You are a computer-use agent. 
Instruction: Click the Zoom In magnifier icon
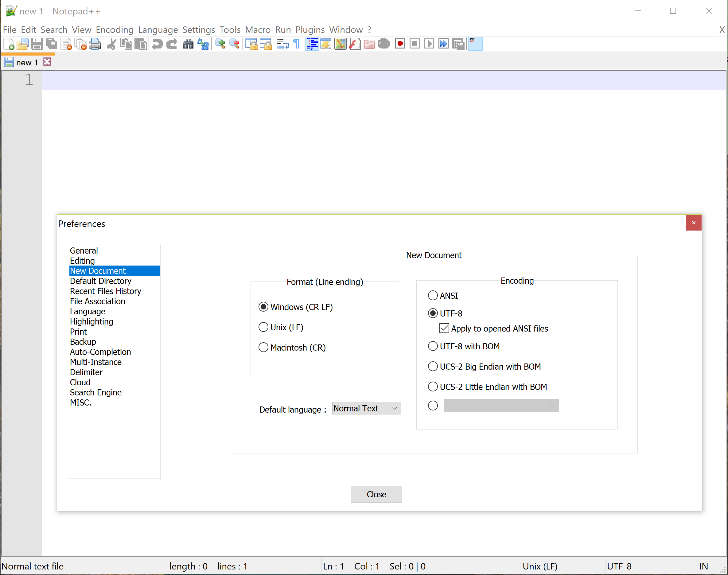point(220,44)
